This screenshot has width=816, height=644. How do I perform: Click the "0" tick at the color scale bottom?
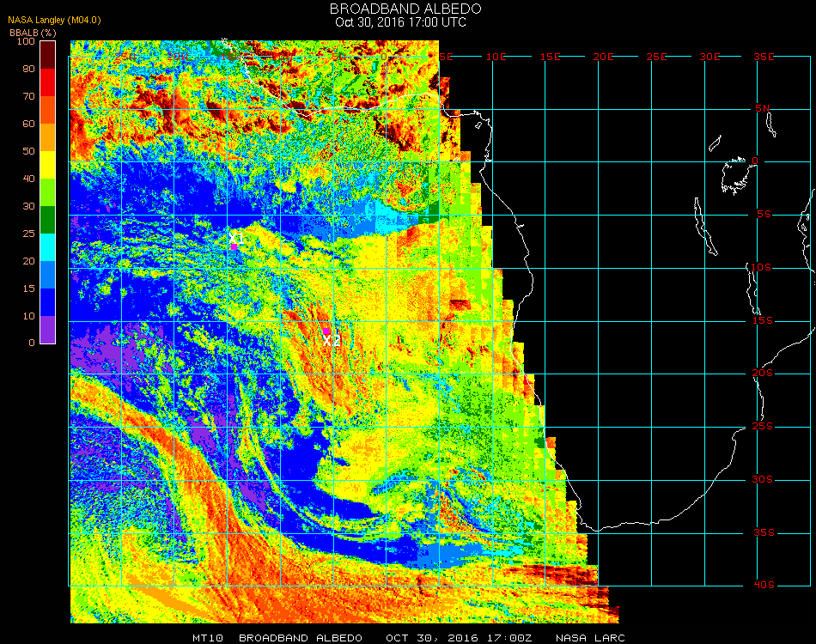pyautogui.click(x=32, y=343)
